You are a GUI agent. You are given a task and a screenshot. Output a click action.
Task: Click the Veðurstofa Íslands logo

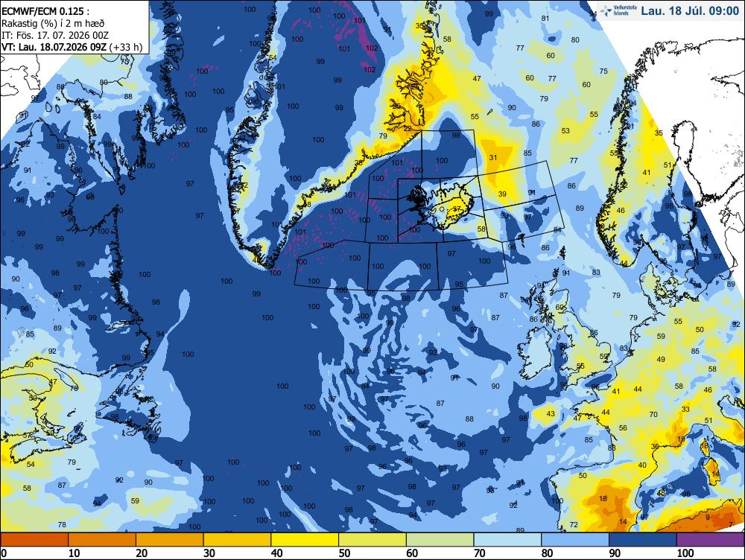618,10
